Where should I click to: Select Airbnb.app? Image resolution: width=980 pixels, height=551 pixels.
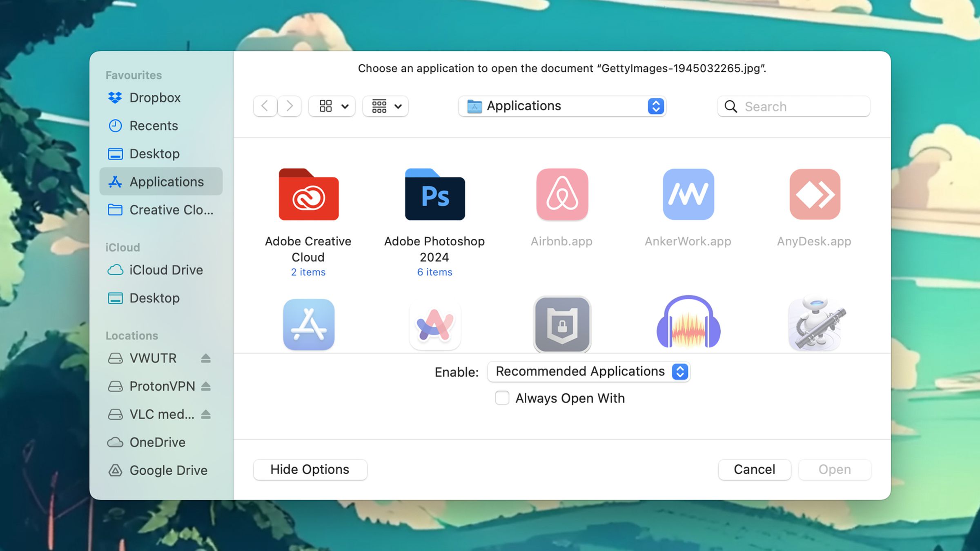coord(561,195)
